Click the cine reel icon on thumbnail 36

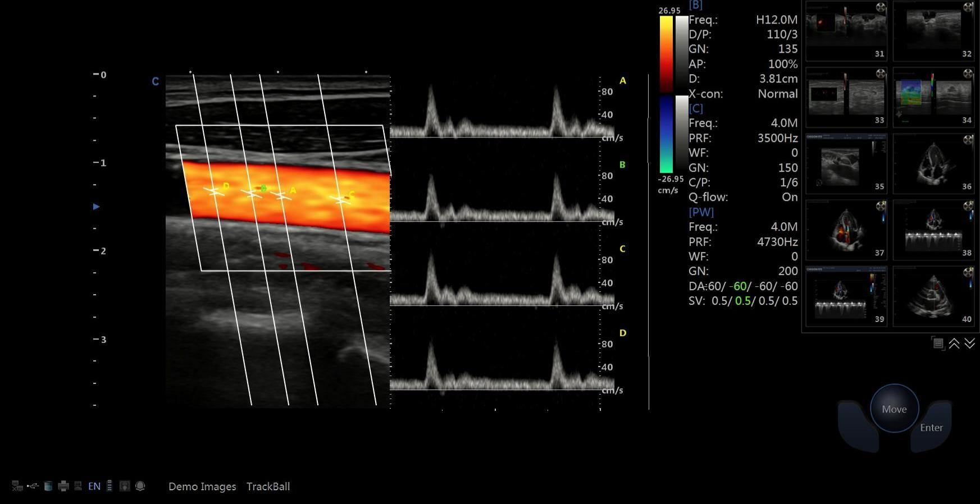pos(968,140)
